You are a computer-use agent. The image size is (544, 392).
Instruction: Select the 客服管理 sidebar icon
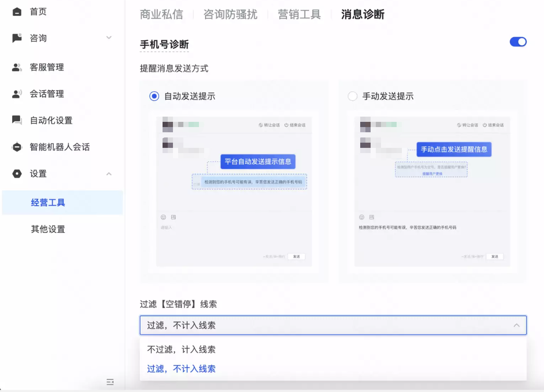(x=16, y=67)
